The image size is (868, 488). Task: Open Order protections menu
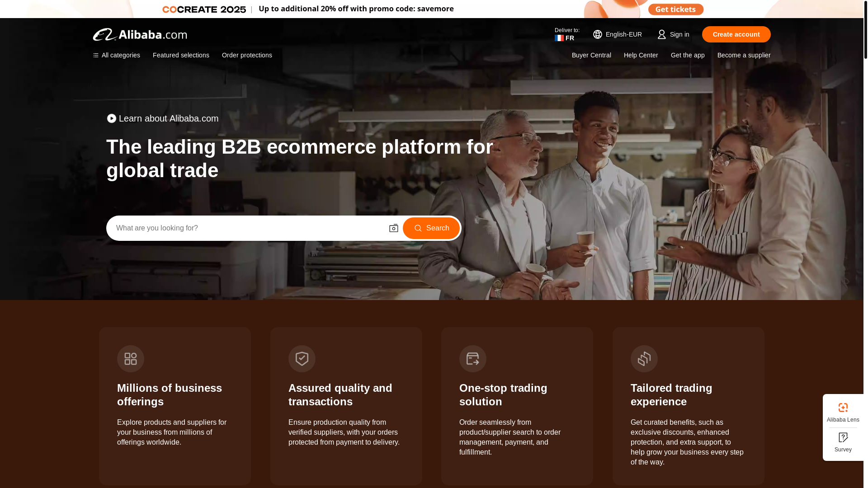[x=247, y=55]
